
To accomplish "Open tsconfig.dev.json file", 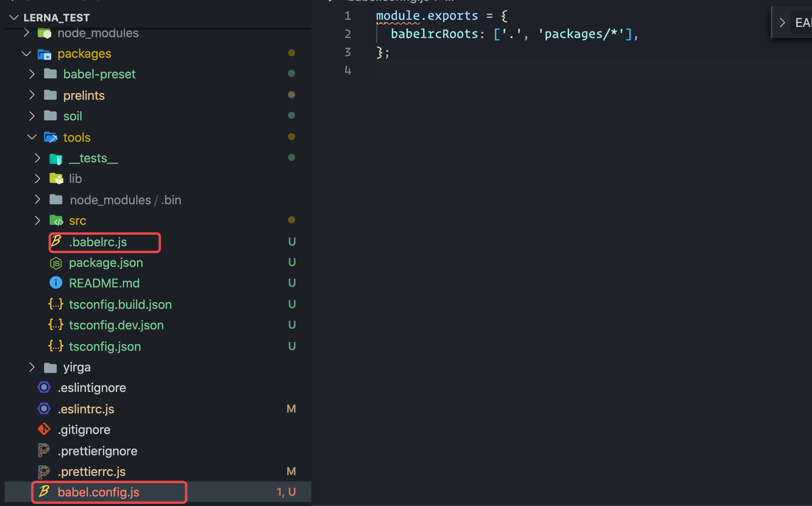I will (116, 325).
